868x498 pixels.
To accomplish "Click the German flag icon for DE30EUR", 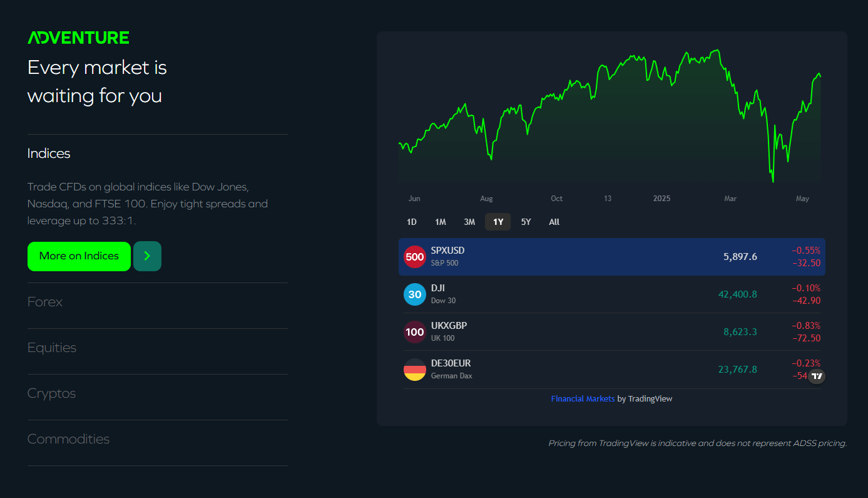I will tap(415, 370).
